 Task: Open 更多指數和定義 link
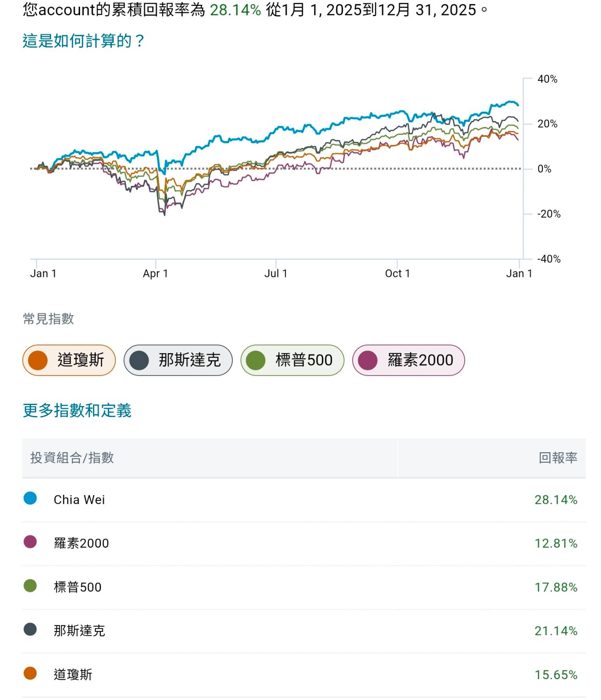pos(77,411)
